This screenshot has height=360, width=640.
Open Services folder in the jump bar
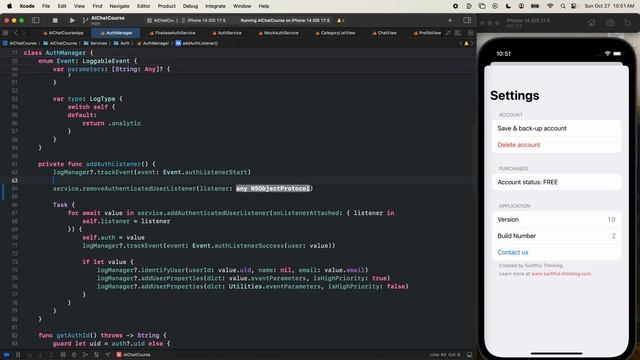(x=96, y=43)
